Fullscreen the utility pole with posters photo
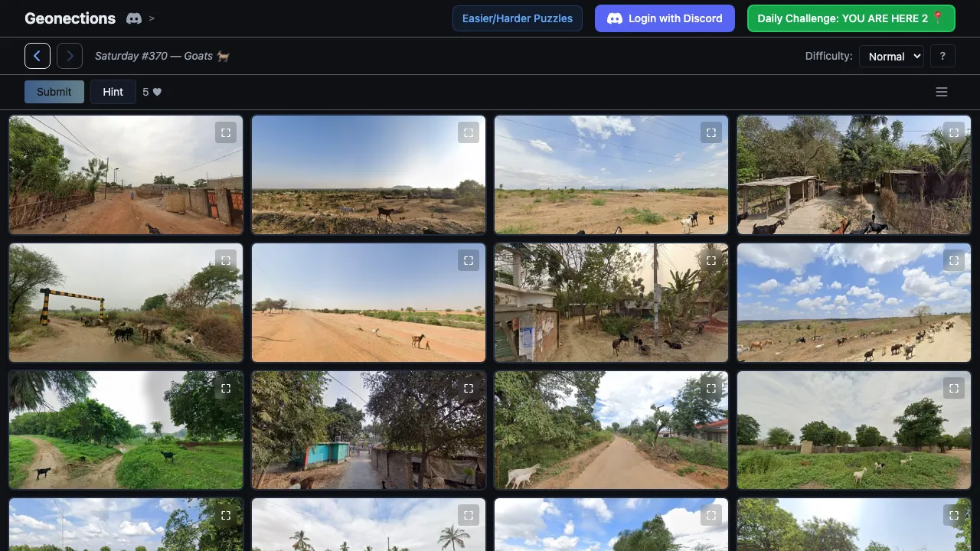This screenshot has width=980, height=551. point(711,260)
